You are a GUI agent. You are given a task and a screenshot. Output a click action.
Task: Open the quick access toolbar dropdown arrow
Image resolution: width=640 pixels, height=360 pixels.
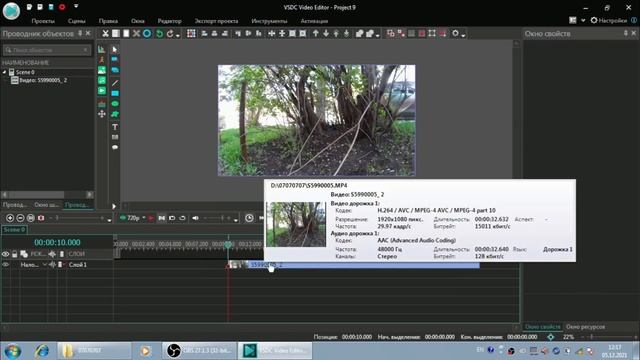[x=76, y=7]
